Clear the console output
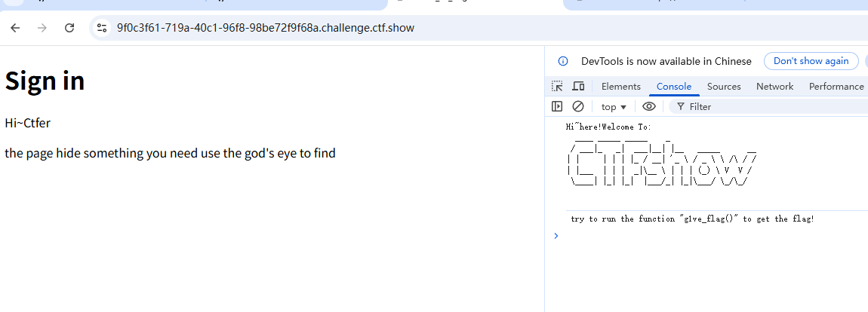This screenshot has width=868, height=312. coord(578,106)
